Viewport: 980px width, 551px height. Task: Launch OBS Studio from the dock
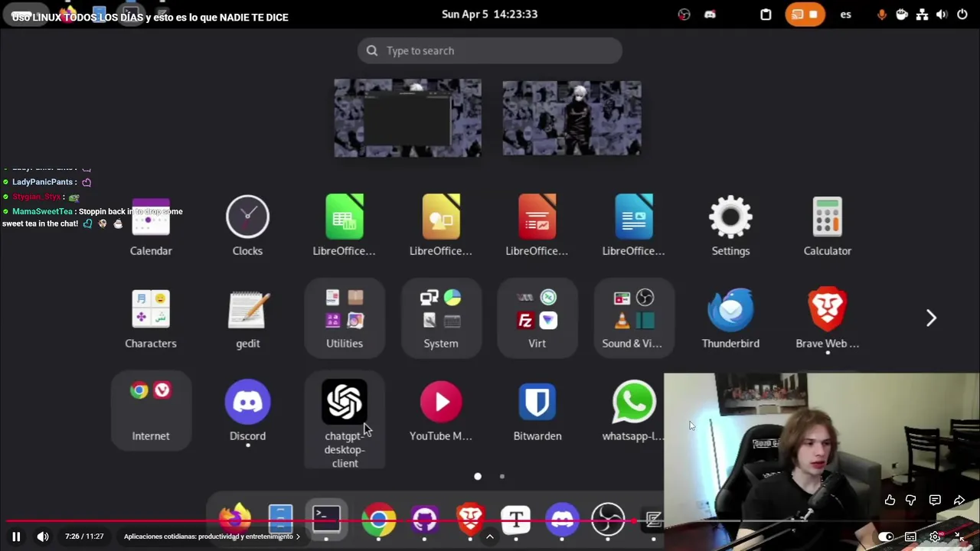(x=608, y=519)
